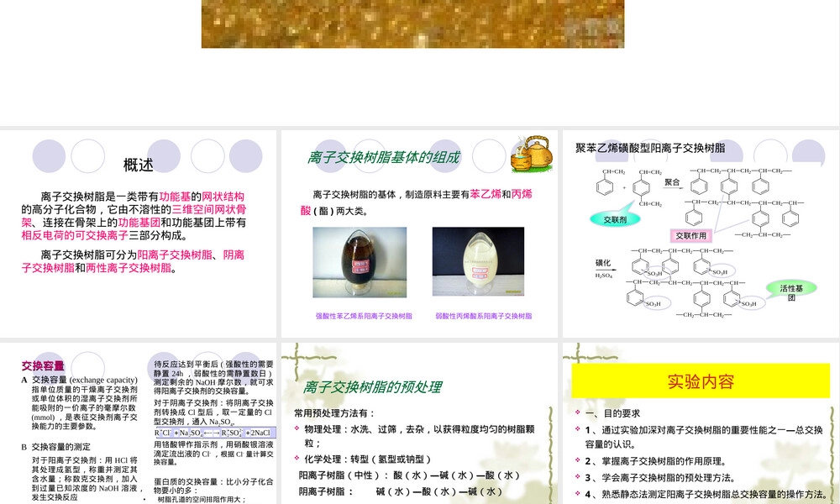Select the dark strong-acid resin photo

360,262
